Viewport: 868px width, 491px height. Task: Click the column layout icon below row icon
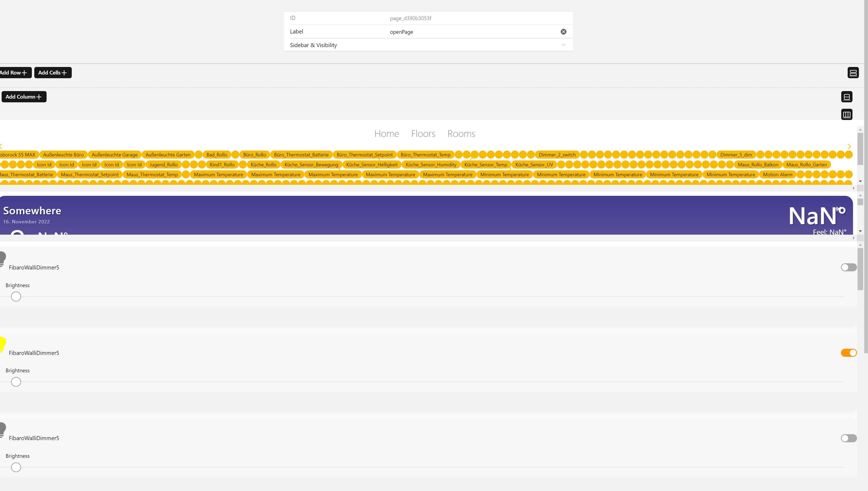[846, 115]
